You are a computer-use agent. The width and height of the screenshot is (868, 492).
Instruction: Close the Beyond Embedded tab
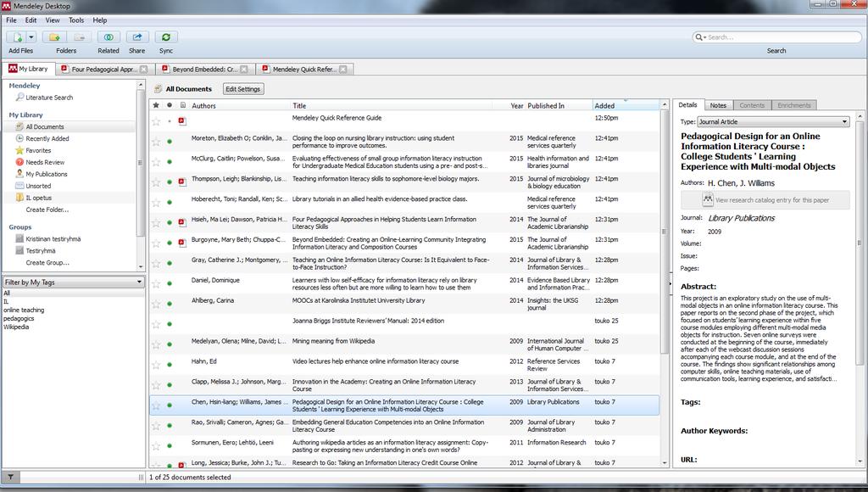click(x=243, y=70)
